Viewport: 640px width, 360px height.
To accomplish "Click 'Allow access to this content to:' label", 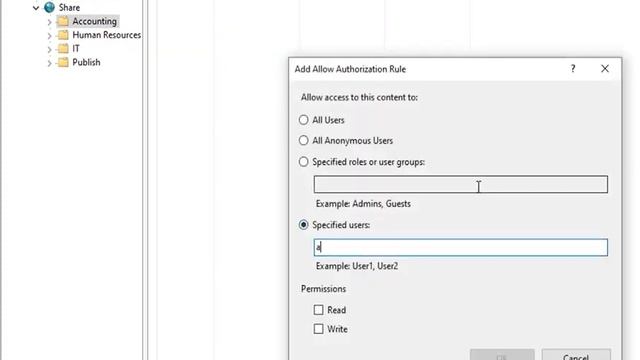I will [359, 98].
